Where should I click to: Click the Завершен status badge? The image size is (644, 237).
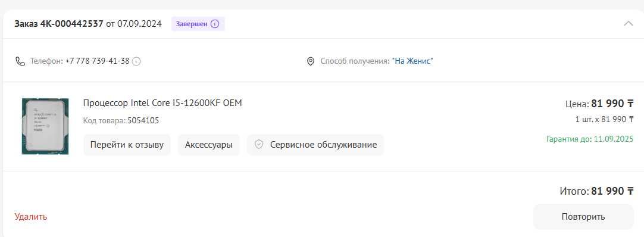198,24
